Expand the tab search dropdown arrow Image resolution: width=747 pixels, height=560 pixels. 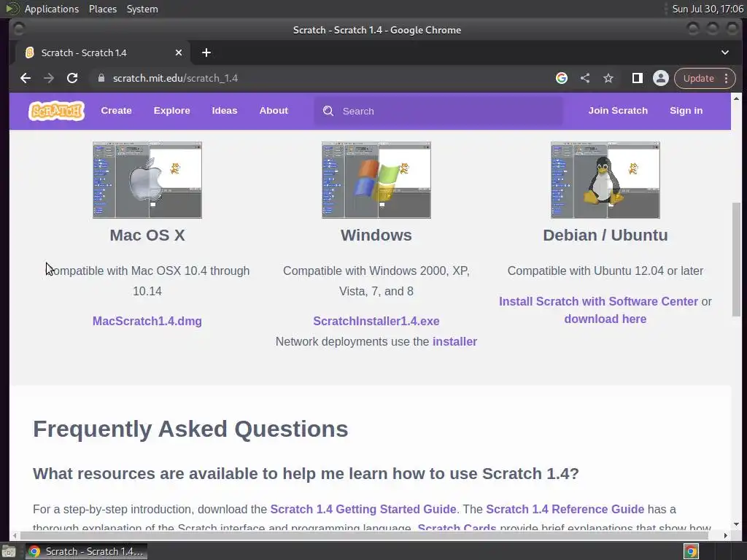(725, 52)
